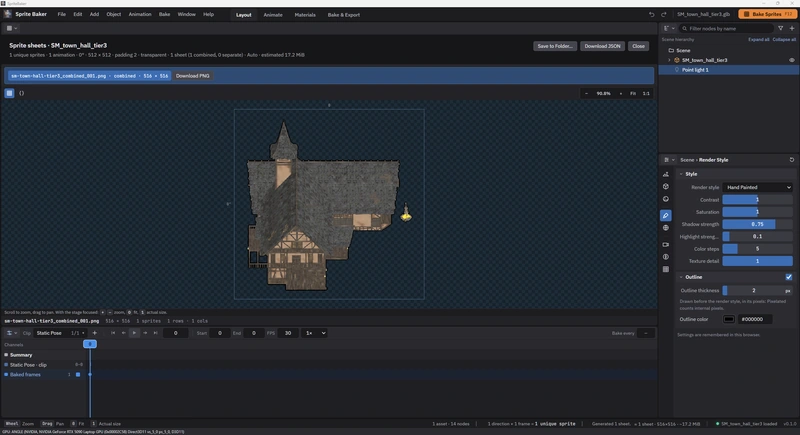Switch to the Bake & Export tab
The height and width of the screenshot is (435, 800).
point(343,15)
